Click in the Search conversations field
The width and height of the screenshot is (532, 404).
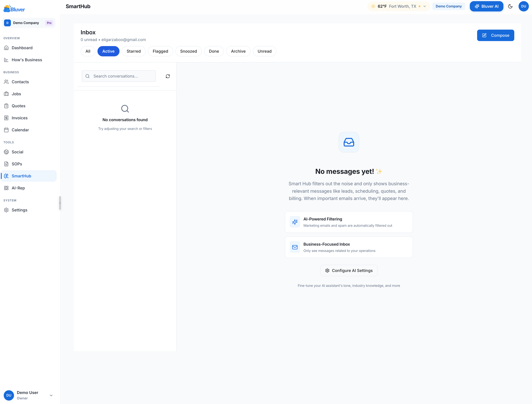point(119,76)
